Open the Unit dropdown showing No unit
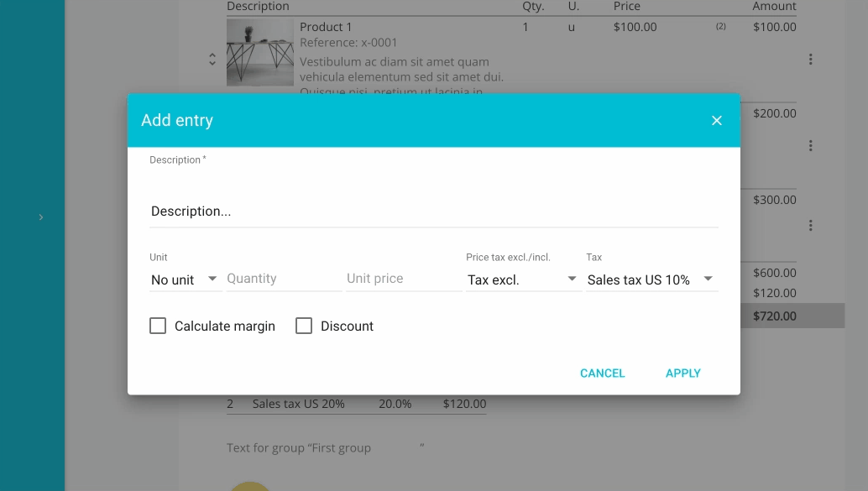 185,279
